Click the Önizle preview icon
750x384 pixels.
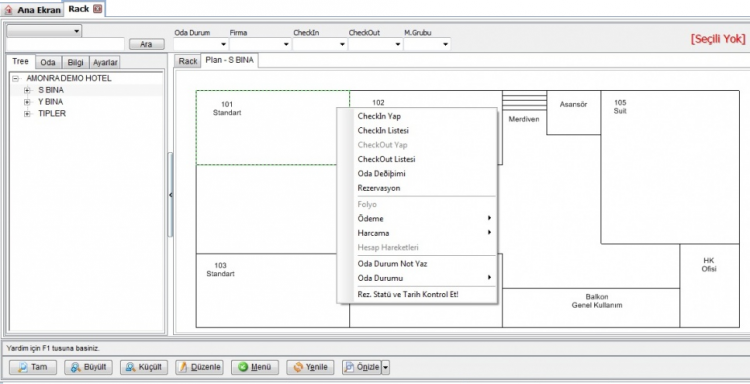(350, 367)
